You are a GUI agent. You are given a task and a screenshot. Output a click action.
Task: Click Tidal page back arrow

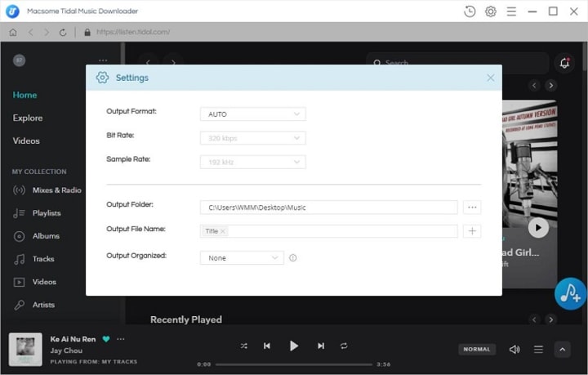148,62
